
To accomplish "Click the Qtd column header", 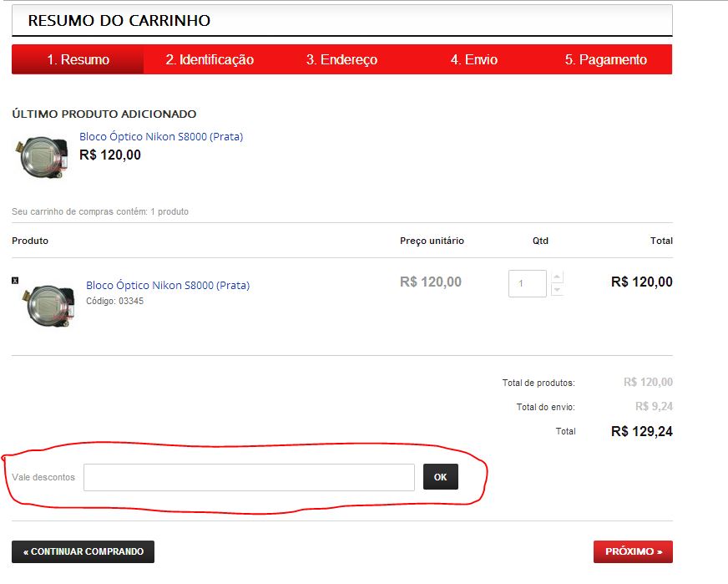I will pos(540,241).
